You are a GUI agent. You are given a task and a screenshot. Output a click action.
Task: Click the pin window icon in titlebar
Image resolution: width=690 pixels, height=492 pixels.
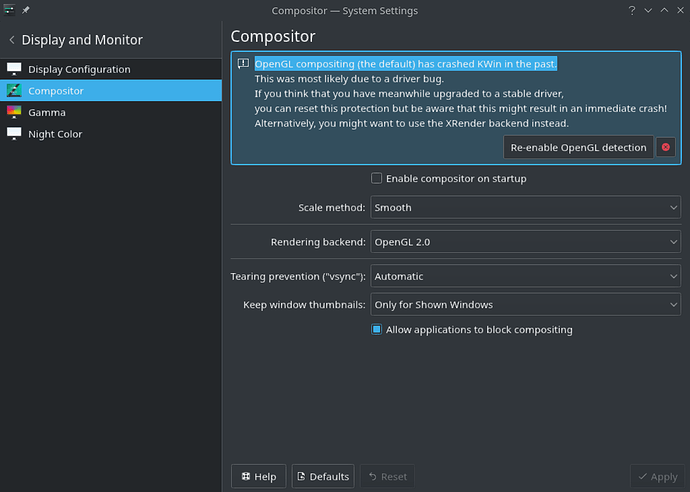[26, 10]
